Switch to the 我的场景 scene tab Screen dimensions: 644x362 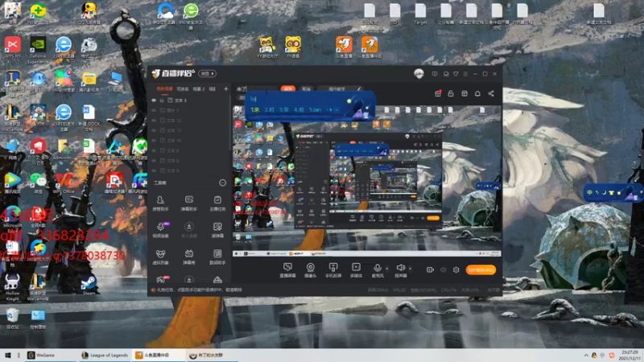(165, 88)
